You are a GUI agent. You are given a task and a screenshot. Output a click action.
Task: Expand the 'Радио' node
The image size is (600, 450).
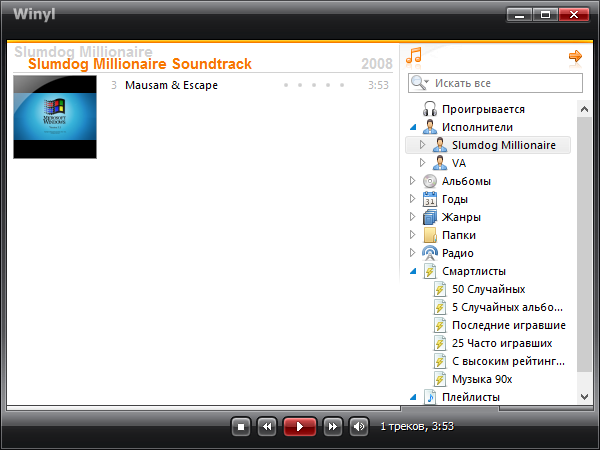412,253
